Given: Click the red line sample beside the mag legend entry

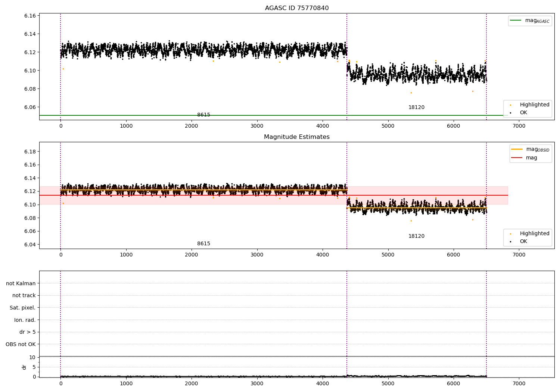Looking at the screenshot, I should point(517,158).
